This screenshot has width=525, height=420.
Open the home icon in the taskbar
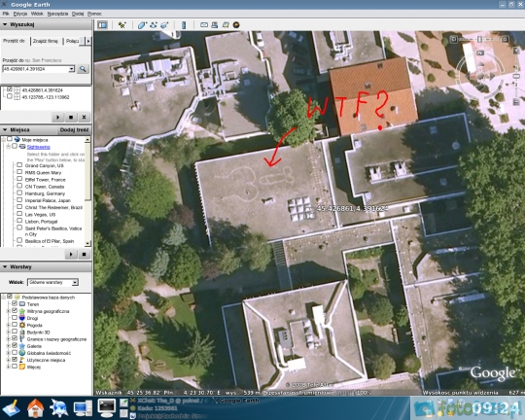pos(35,408)
